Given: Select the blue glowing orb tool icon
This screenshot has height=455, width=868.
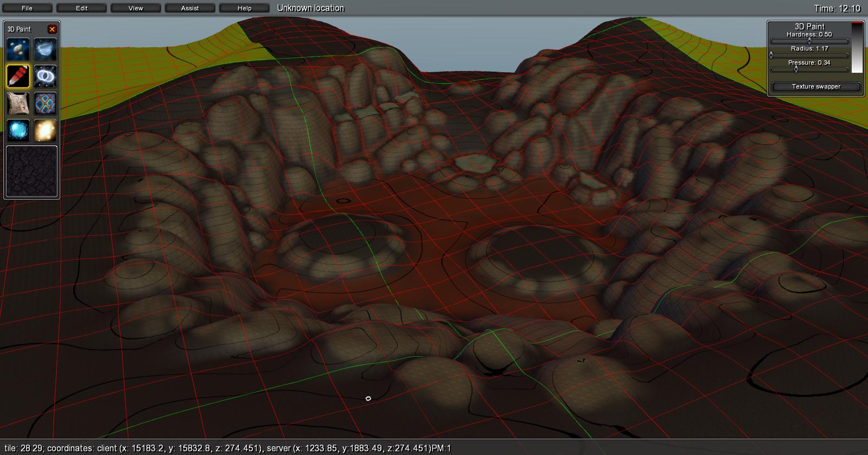Looking at the screenshot, I should [x=18, y=130].
